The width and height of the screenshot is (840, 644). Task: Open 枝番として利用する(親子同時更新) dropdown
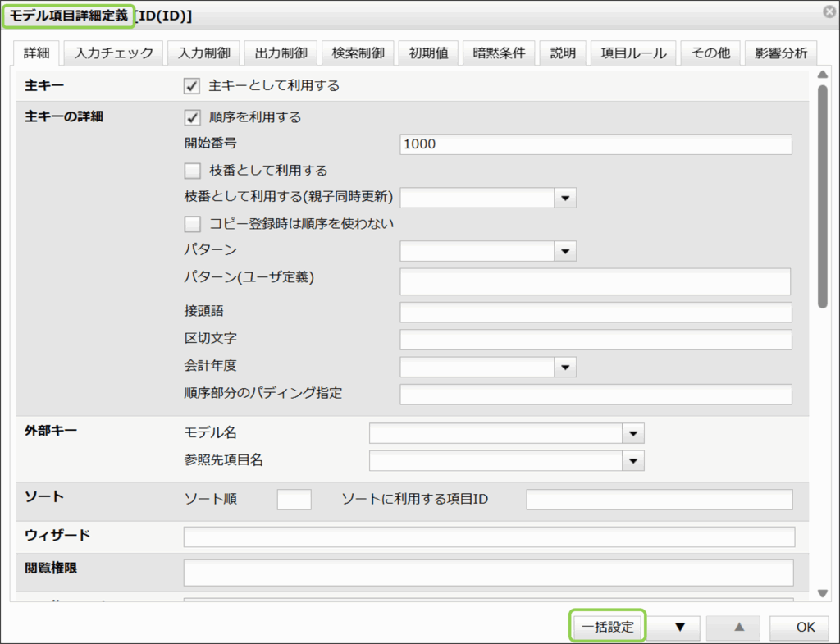tap(566, 198)
